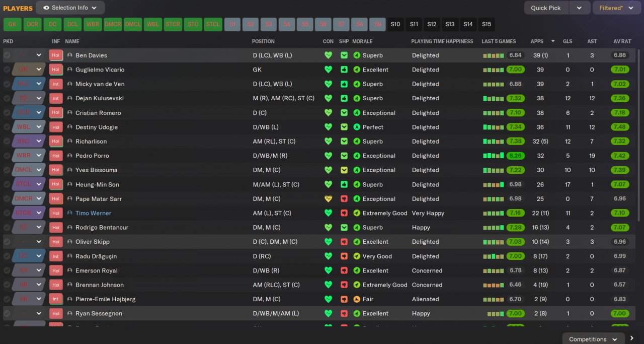644x344 pixels.
Task: Click Destiny Udogie's Perfect morale icon
Action: (x=357, y=127)
